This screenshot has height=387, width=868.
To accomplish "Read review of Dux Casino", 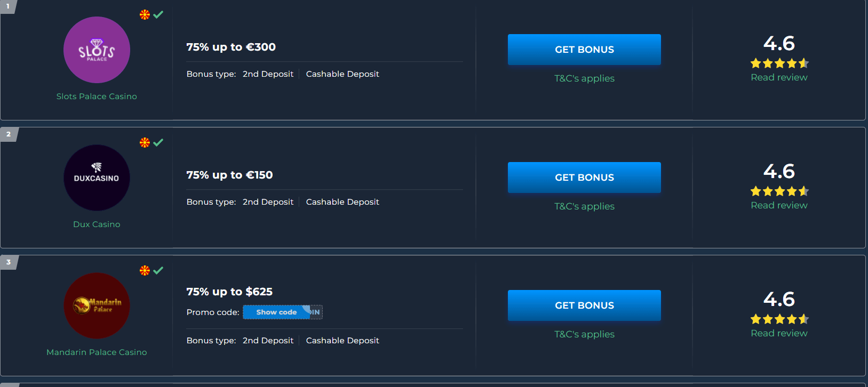I will point(779,205).
